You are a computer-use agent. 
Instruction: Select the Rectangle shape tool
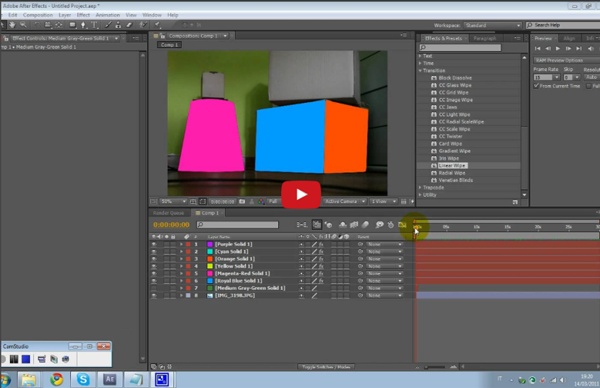tap(72, 25)
